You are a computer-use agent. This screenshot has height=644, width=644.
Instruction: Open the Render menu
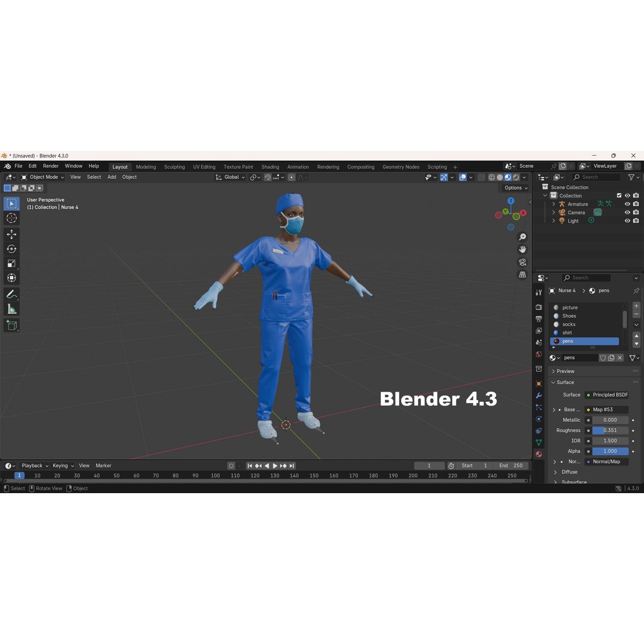click(51, 166)
